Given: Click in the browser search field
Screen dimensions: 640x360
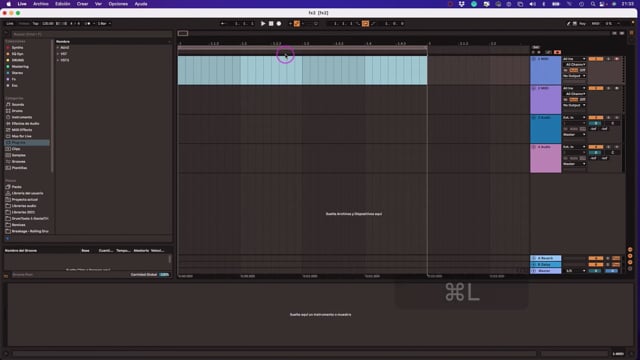Looking at the screenshot, I should (91, 34).
